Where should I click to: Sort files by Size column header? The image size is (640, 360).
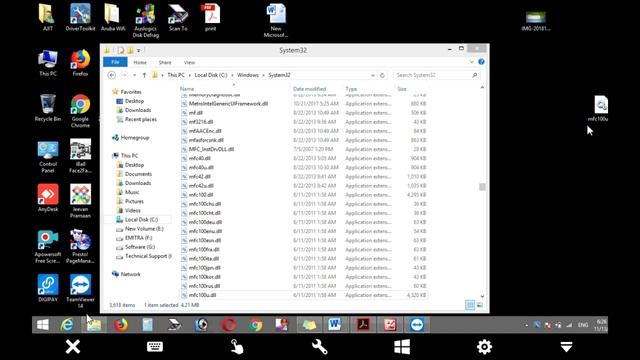[x=402, y=89]
